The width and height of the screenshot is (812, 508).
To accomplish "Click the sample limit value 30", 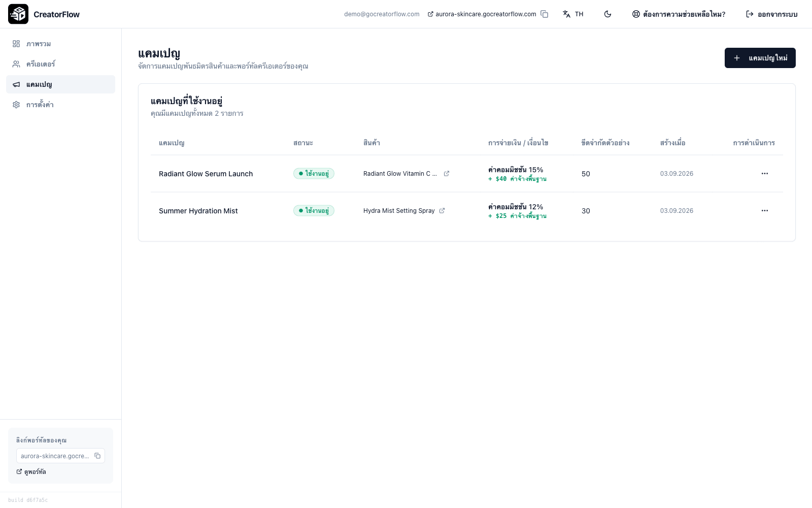I will pyautogui.click(x=586, y=211).
